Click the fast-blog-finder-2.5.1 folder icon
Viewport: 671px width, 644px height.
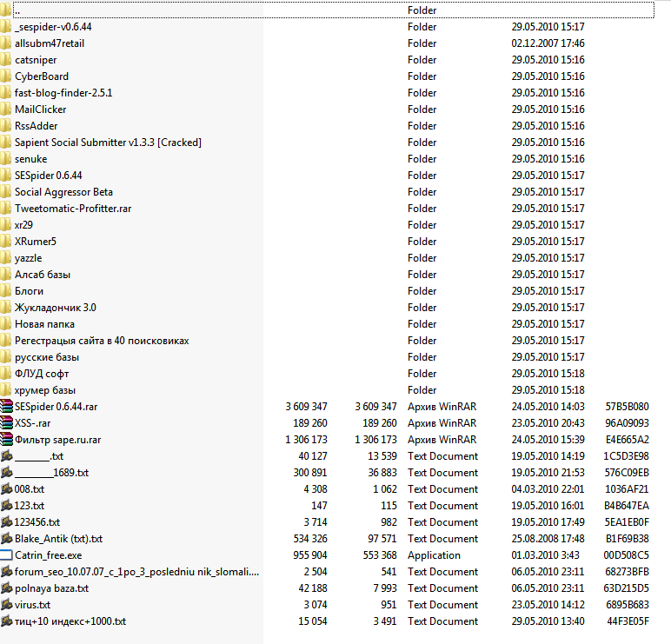(5, 93)
